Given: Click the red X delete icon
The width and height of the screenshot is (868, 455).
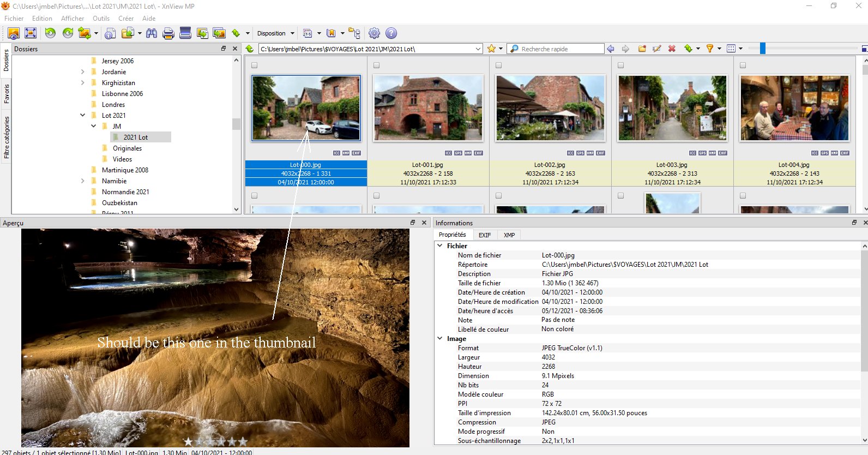Looking at the screenshot, I should pos(672,49).
